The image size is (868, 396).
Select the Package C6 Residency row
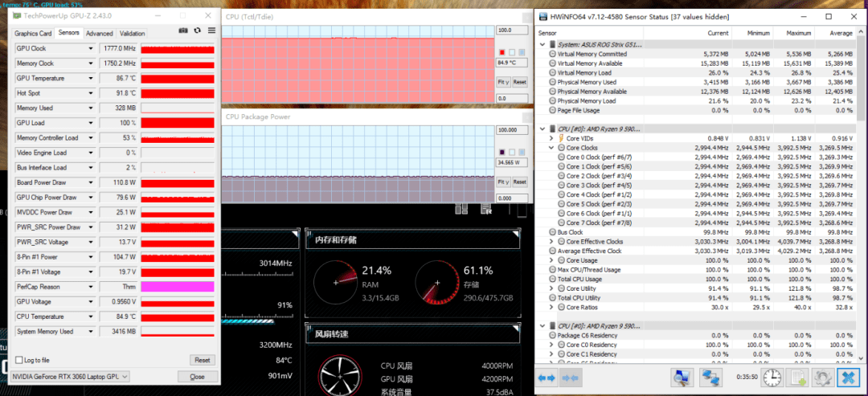tap(696, 336)
